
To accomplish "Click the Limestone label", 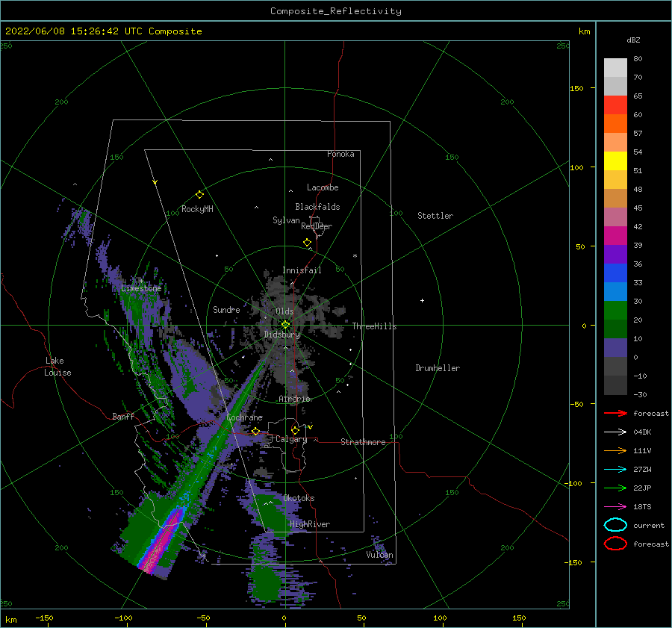I will (141, 288).
